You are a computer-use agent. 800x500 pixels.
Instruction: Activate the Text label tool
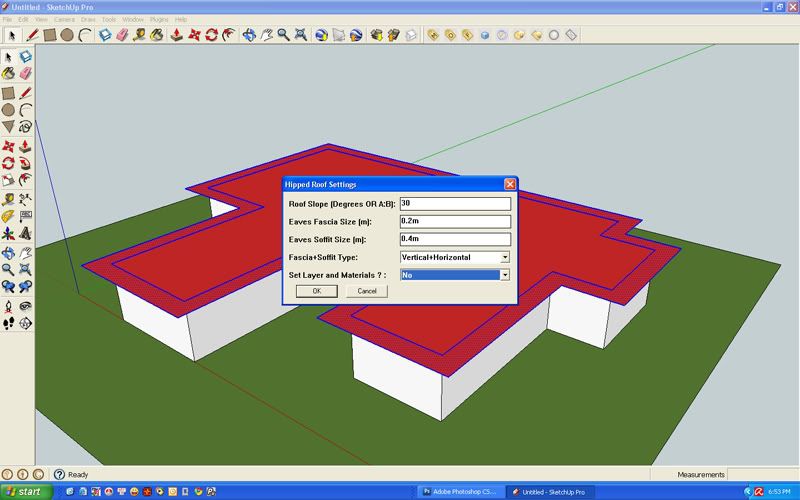[x=25, y=216]
